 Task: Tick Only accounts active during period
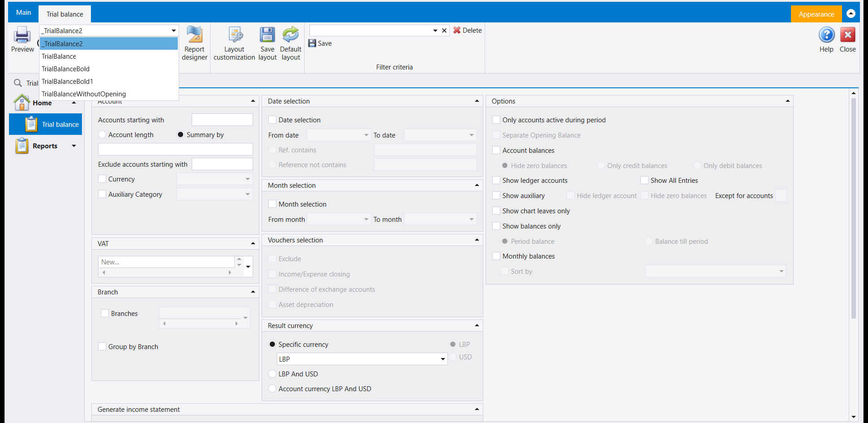496,120
